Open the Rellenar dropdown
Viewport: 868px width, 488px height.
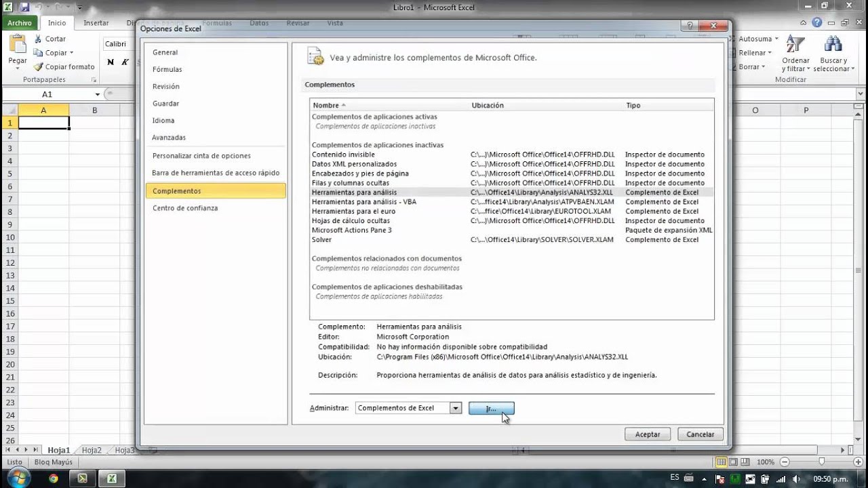[x=770, y=53]
